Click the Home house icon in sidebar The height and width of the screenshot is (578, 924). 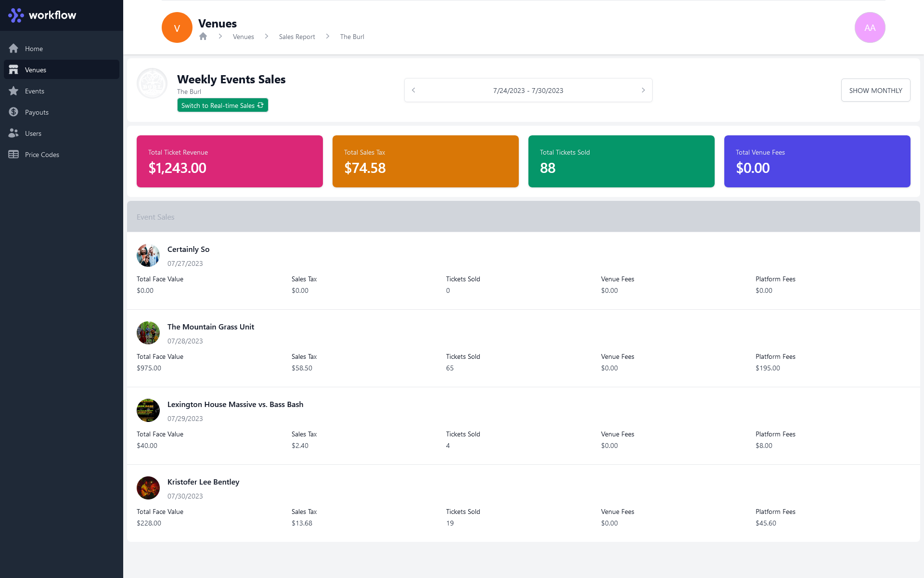tap(13, 49)
